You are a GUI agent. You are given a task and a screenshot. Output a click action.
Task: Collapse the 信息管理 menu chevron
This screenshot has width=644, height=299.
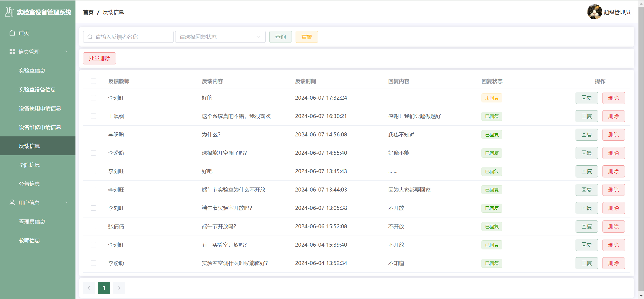[66, 52]
